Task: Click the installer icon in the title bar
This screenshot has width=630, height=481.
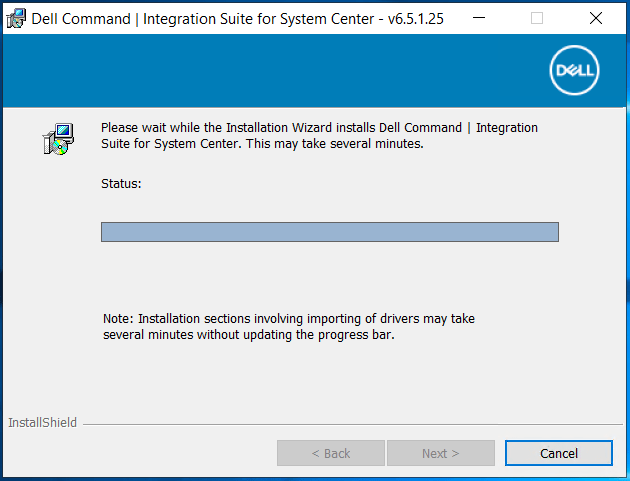Action: pos(15,18)
